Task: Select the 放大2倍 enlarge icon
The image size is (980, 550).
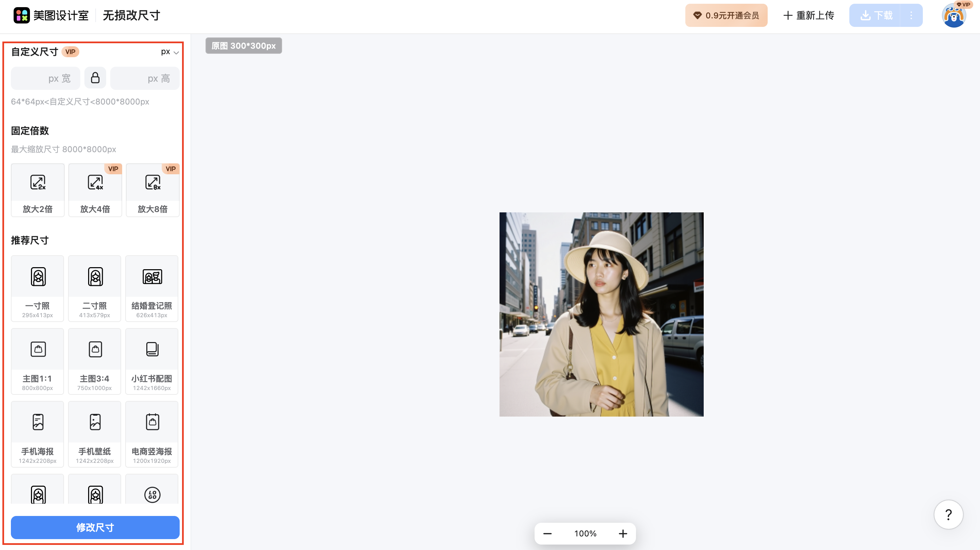Action: pyautogui.click(x=38, y=183)
